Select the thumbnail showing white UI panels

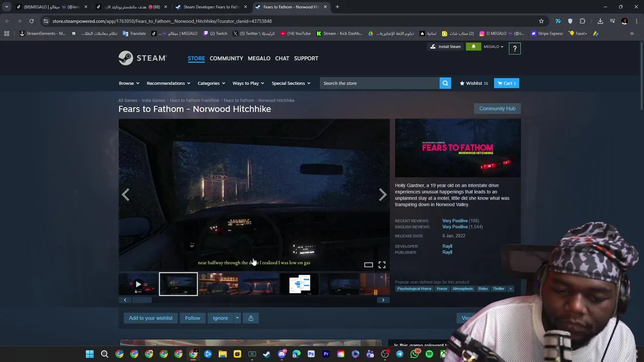299,284
